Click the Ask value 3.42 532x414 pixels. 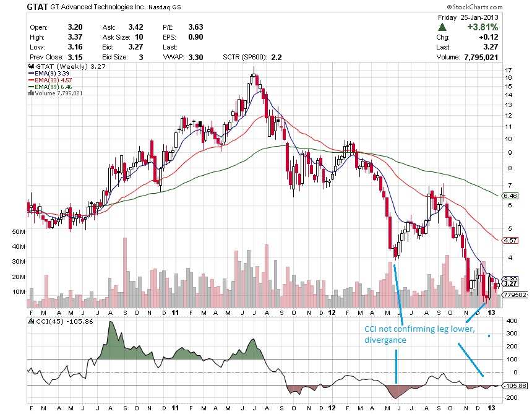click(135, 27)
